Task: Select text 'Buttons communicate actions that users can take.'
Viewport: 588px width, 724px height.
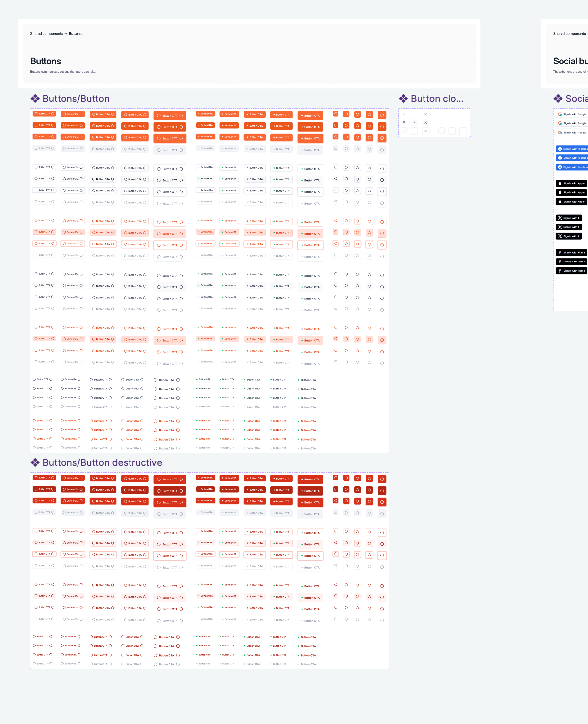Action: (x=63, y=72)
